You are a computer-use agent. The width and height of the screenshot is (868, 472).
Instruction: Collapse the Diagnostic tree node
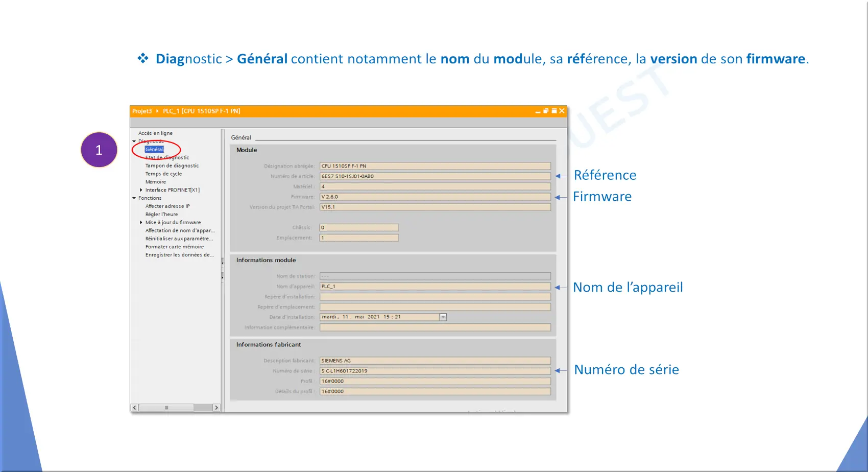pos(134,141)
